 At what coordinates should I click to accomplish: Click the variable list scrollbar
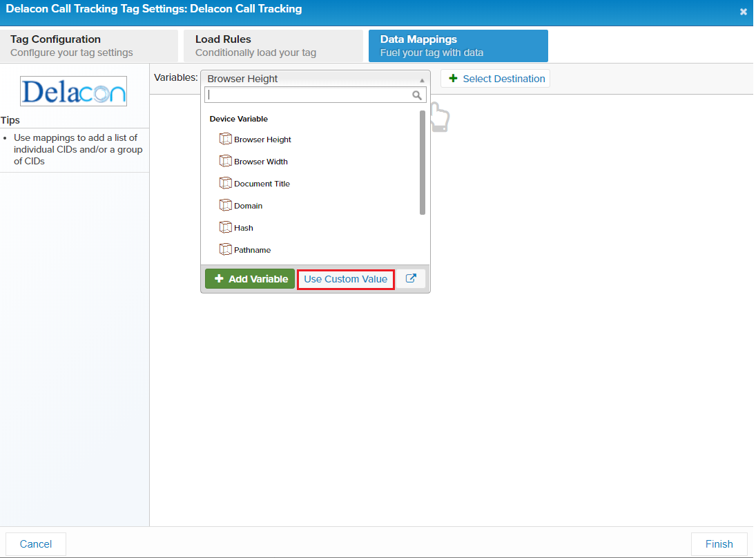pos(423,162)
